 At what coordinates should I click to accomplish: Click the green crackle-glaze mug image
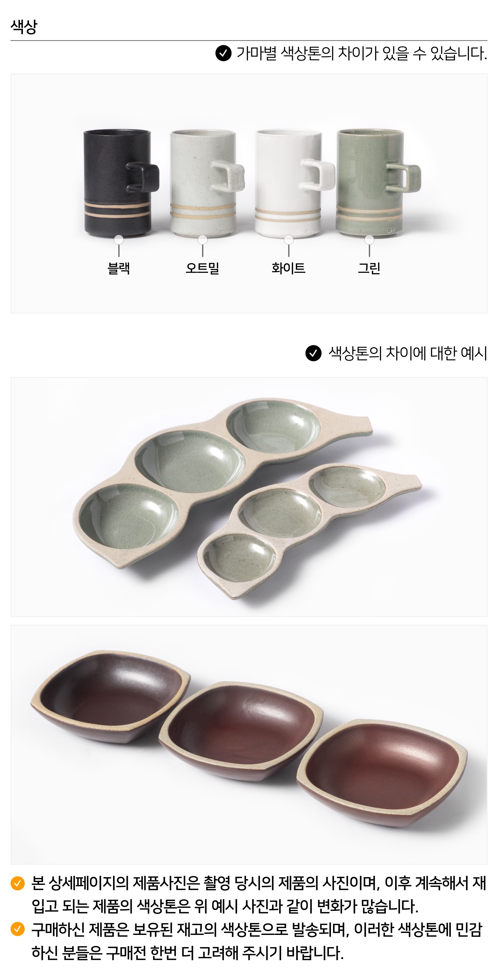click(x=378, y=183)
